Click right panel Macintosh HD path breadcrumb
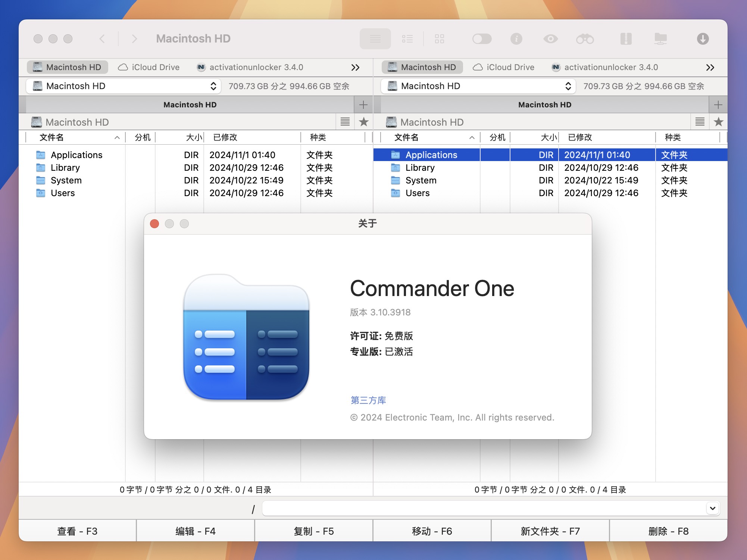747x560 pixels. click(425, 122)
